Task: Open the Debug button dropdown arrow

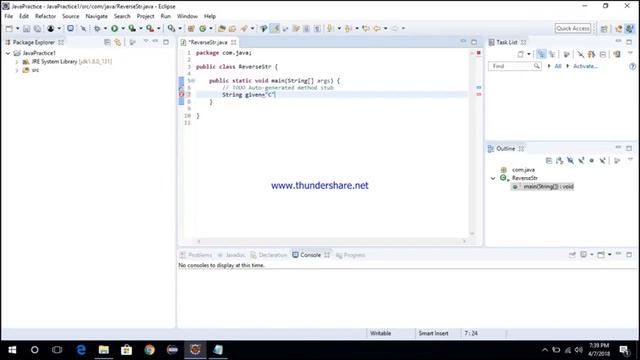Action: tap(105, 29)
